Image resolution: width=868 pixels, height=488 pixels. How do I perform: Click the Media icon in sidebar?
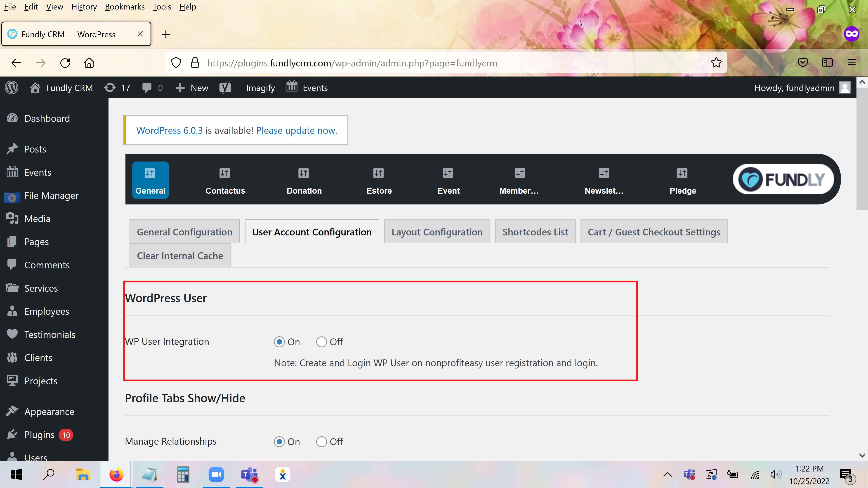(12, 218)
